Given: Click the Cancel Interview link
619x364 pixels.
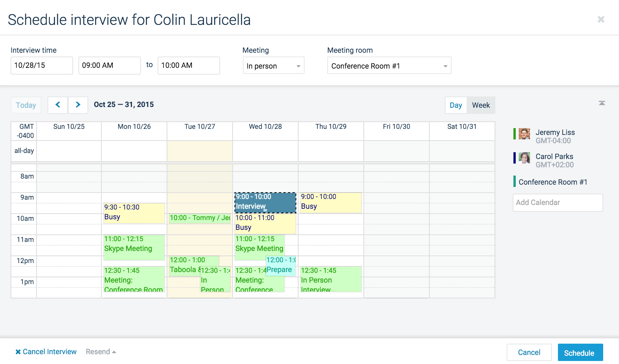Looking at the screenshot, I should [49, 351].
